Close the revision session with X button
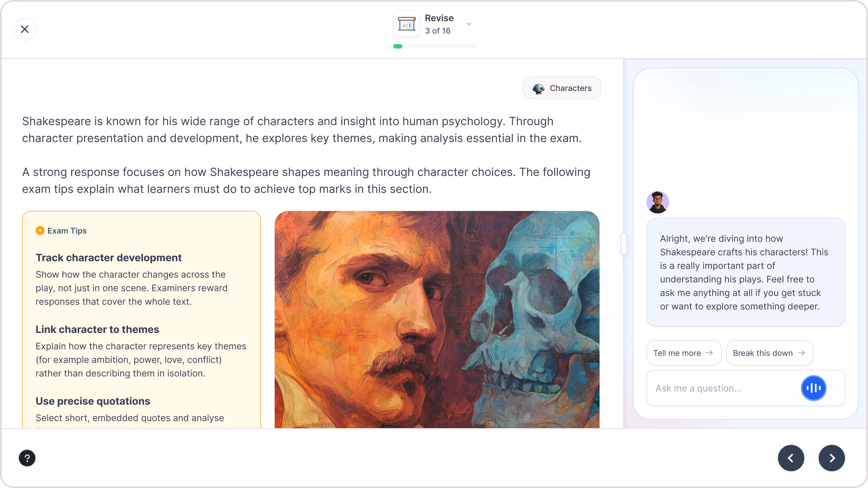This screenshot has height=488, width=868. pos(25,29)
